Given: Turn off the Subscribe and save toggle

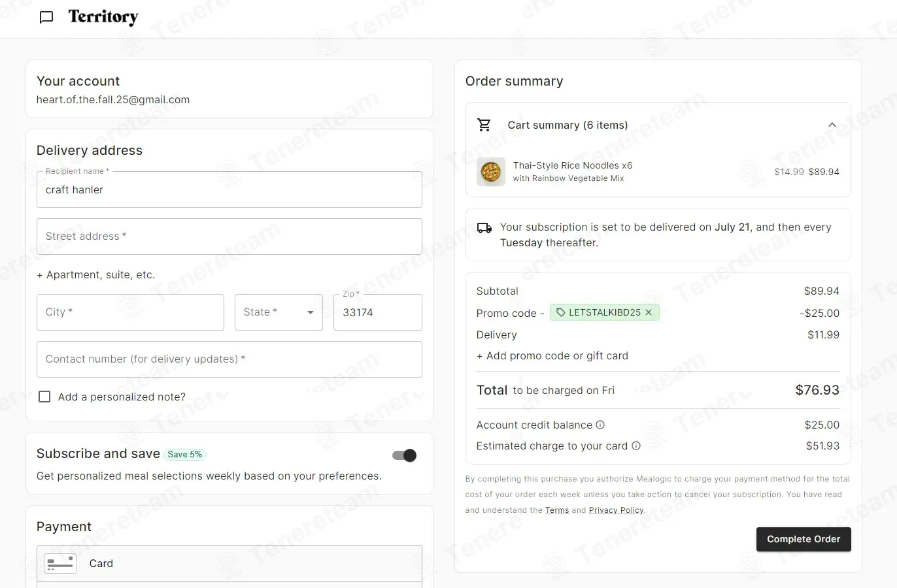Looking at the screenshot, I should tap(404, 455).
